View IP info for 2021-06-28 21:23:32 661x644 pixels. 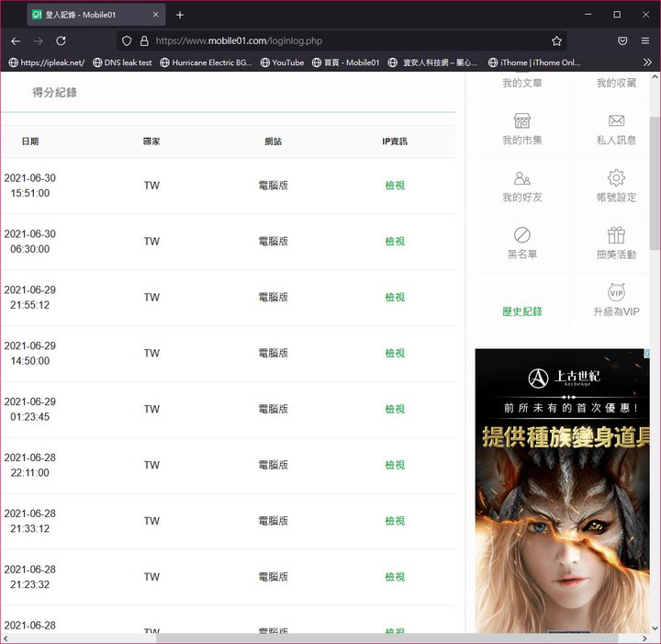(395, 577)
